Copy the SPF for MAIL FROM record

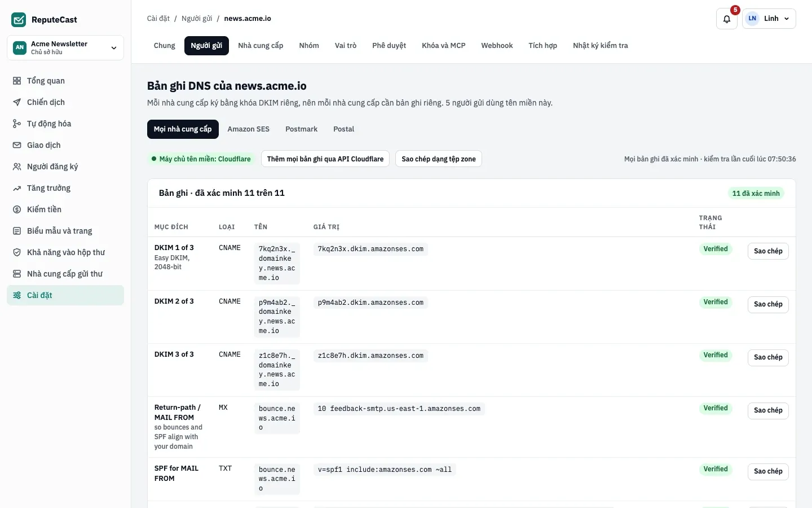768,471
